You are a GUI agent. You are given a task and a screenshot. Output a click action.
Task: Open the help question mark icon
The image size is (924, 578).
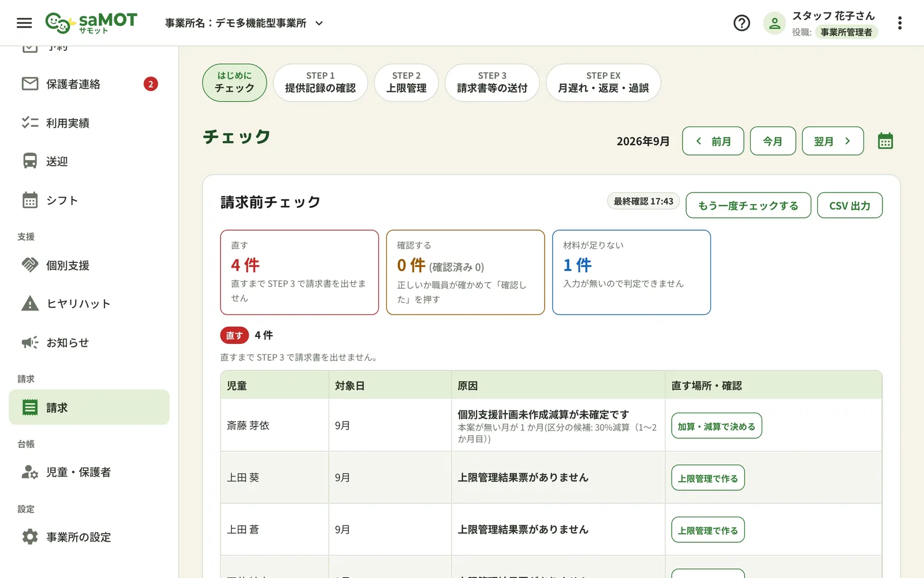click(x=742, y=23)
